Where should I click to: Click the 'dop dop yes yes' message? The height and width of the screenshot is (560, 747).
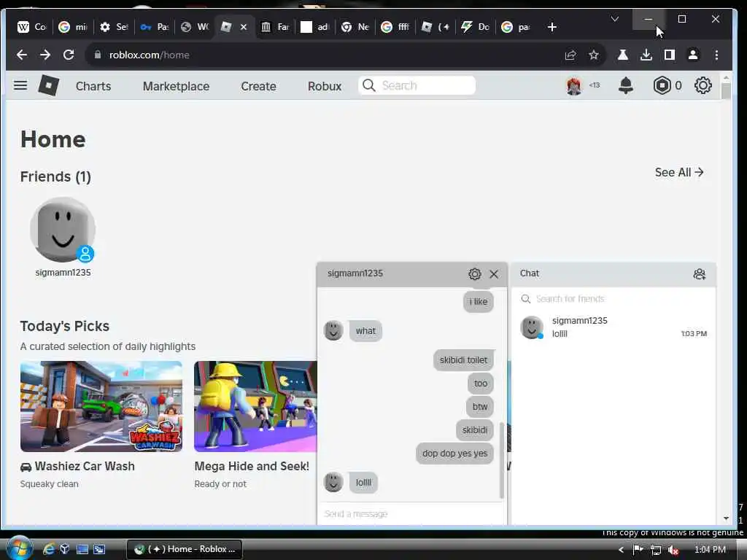point(454,454)
